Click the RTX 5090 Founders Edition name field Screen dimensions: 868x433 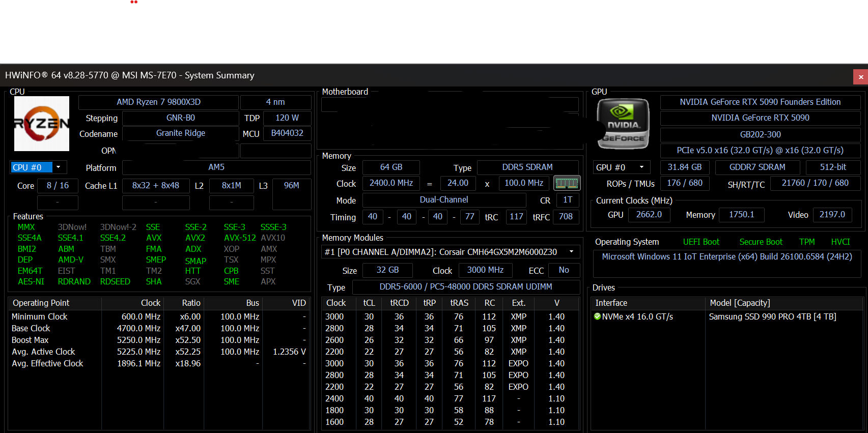(760, 102)
